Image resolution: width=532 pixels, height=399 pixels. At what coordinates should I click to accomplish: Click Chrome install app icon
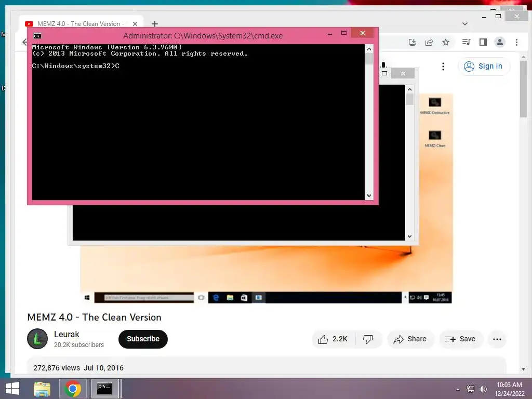412,42
